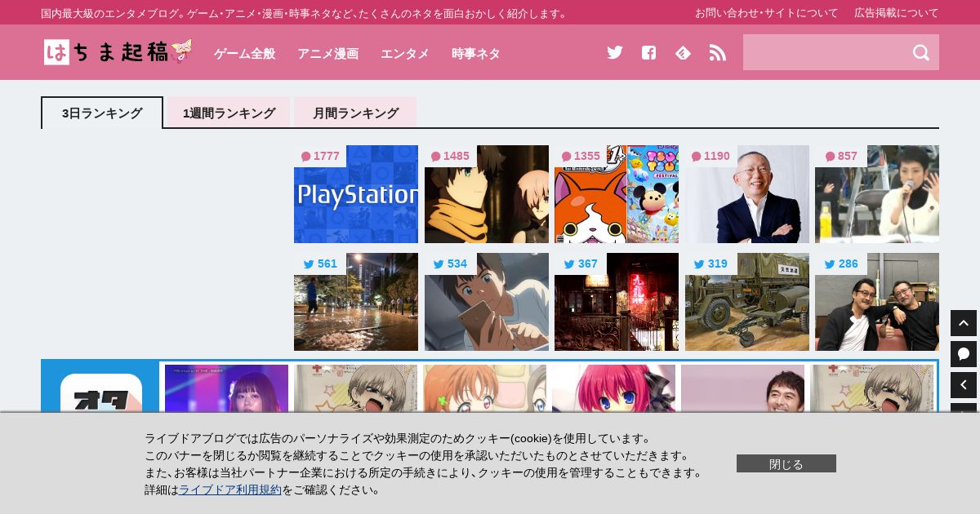
Task: Select the 3日ランキング tab
Action: [102, 113]
